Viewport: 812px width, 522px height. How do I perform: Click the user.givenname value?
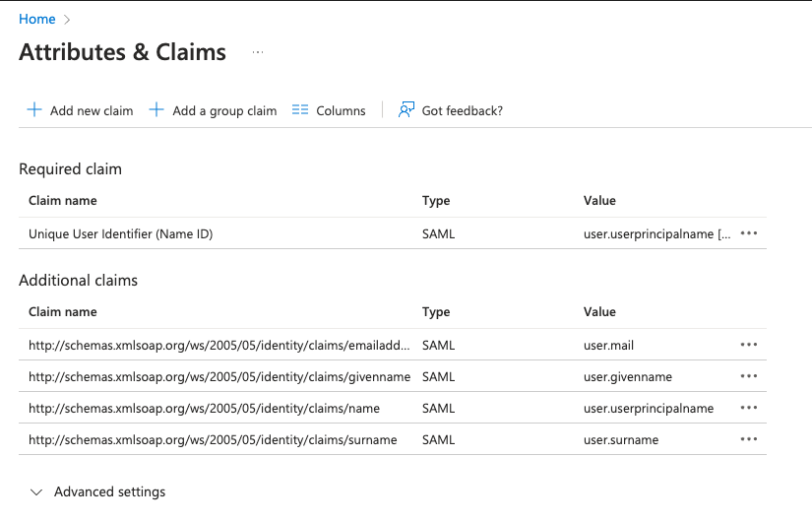(628, 377)
